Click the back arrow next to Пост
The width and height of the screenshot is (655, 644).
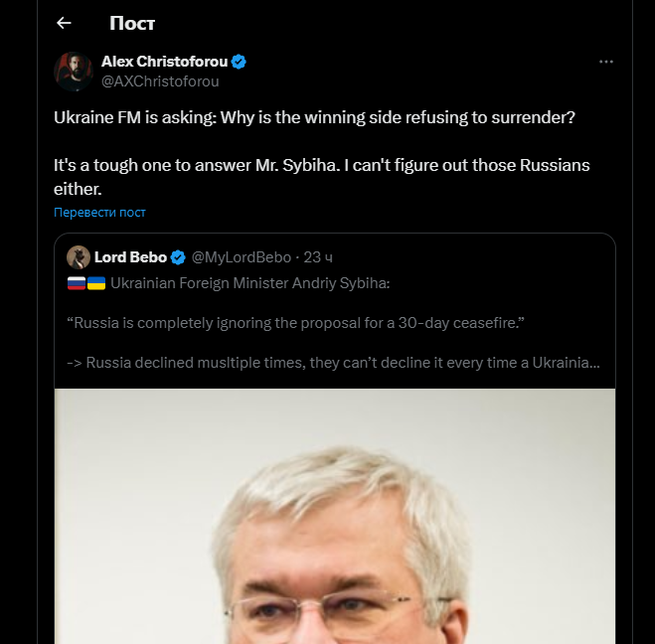pos(65,23)
